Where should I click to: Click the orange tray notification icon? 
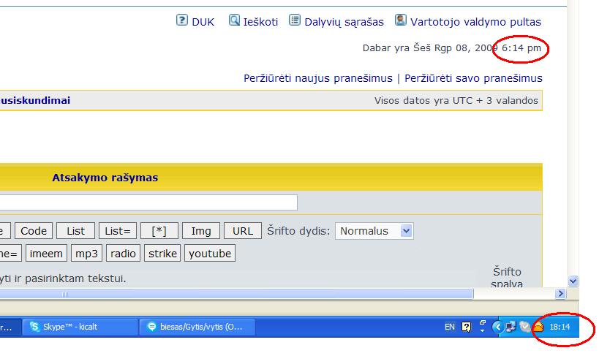(538, 327)
